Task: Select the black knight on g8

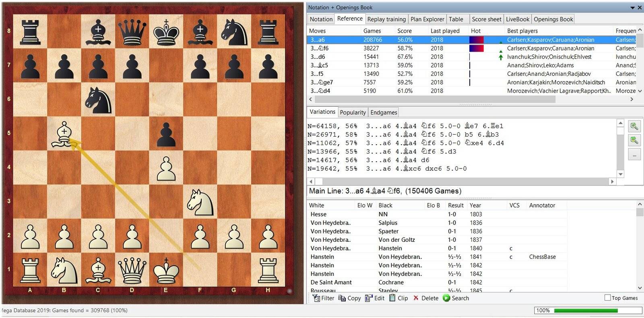Action: click(x=234, y=31)
